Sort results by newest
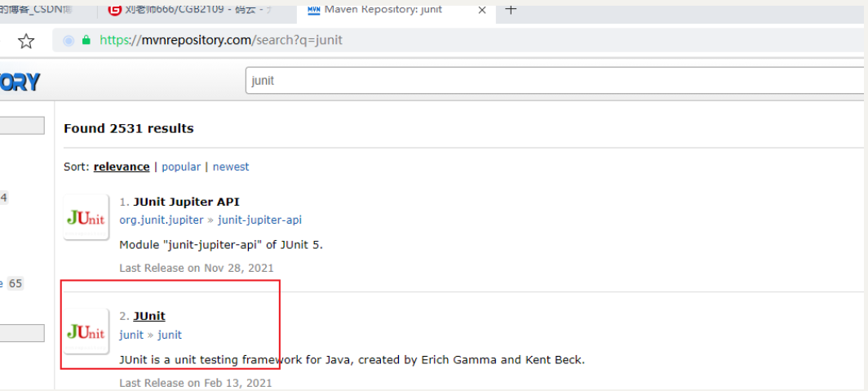The height and width of the screenshot is (391, 868). [x=231, y=167]
